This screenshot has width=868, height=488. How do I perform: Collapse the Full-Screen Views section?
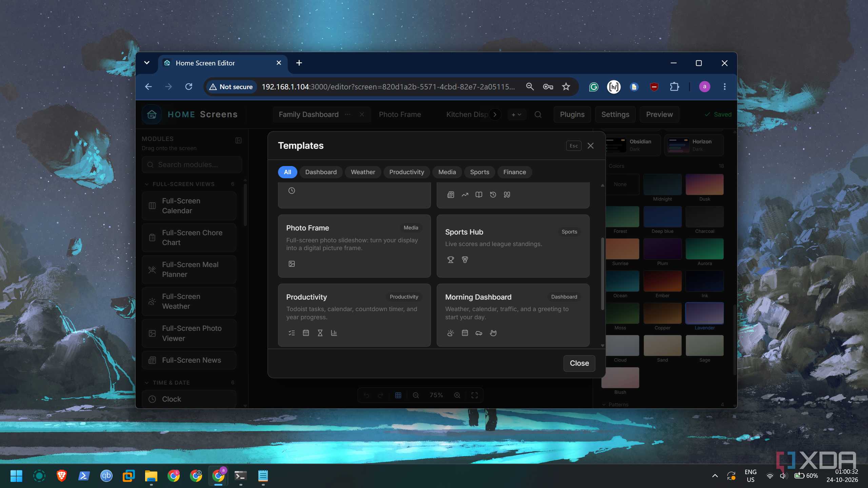pos(146,184)
